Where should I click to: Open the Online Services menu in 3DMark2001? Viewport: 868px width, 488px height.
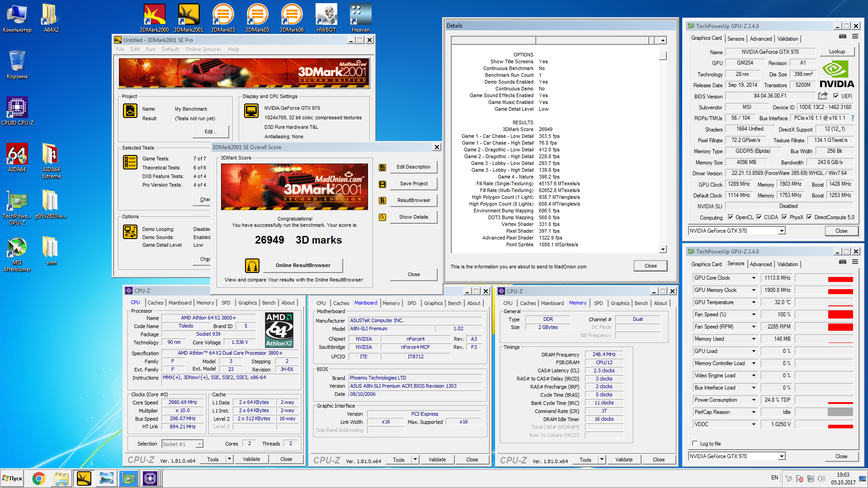(203, 49)
